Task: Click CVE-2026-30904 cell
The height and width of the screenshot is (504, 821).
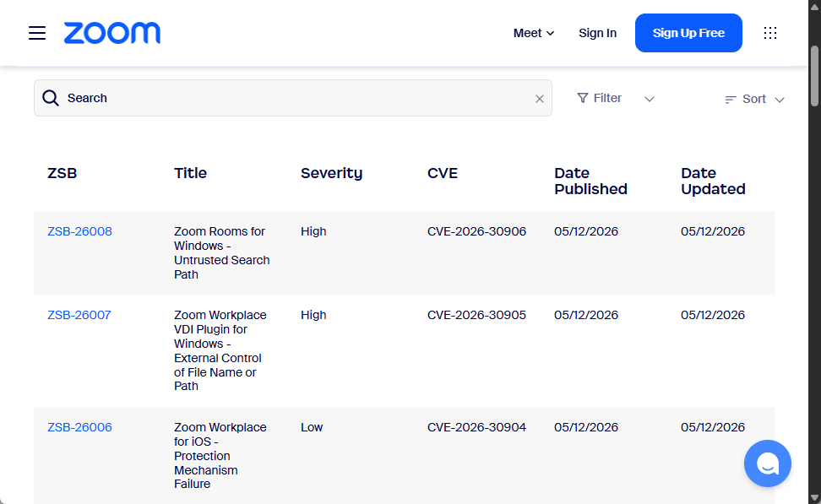Action: (476, 427)
